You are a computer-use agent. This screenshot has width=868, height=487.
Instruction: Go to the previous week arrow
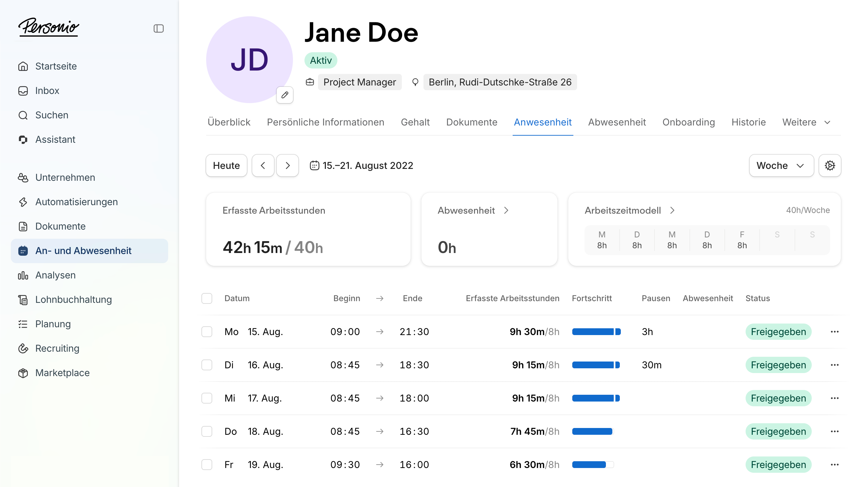click(x=263, y=165)
